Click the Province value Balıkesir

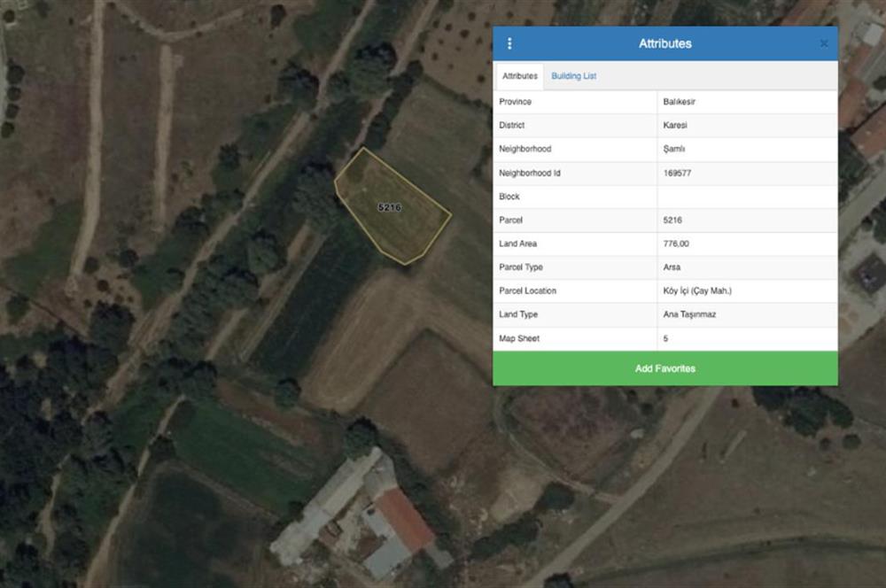point(680,102)
